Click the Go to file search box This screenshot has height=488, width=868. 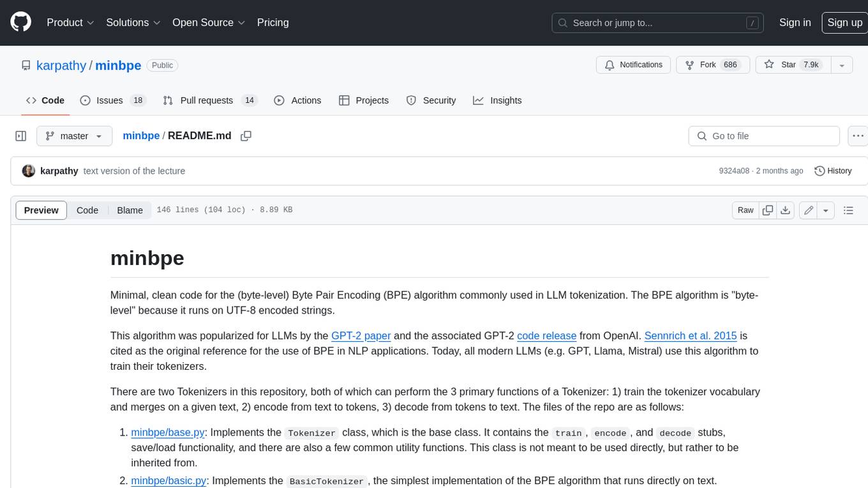click(x=764, y=136)
